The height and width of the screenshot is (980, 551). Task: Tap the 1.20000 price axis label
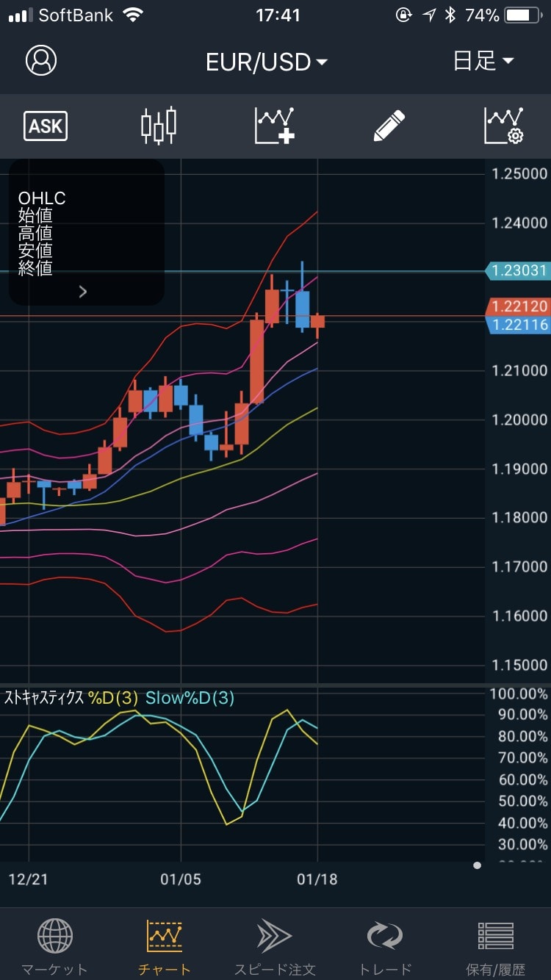click(519, 419)
